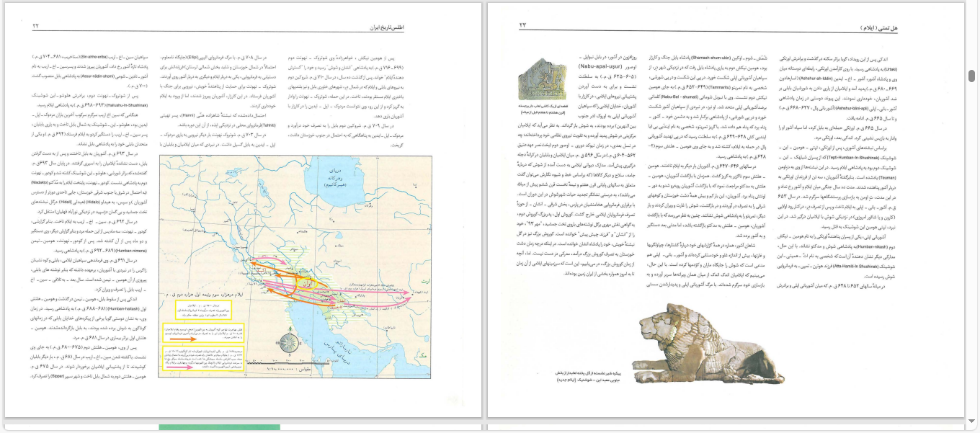Click page number ٢٣ in the header
This screenshot has height=433, width=980.
(524, 27)
